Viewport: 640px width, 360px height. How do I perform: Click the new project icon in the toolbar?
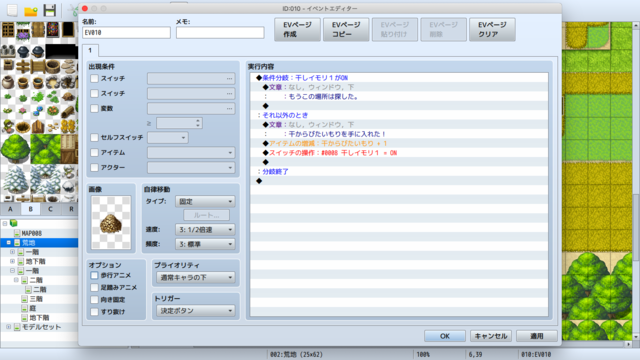[13, 10]
